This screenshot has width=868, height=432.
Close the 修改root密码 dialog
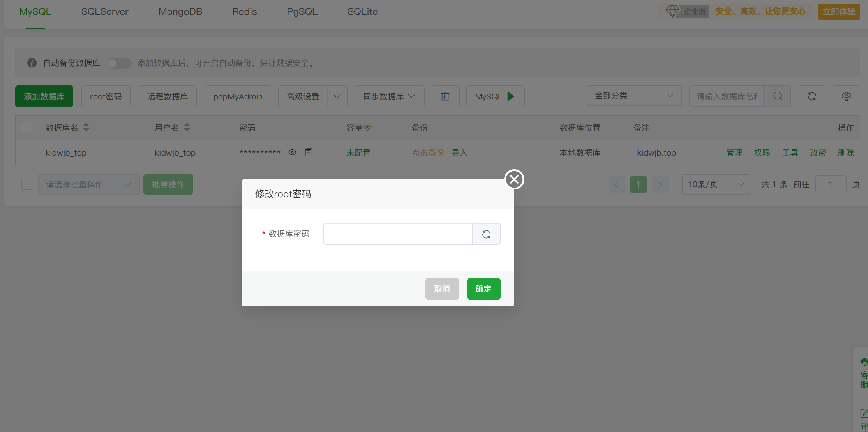click(x=514, y=179)
